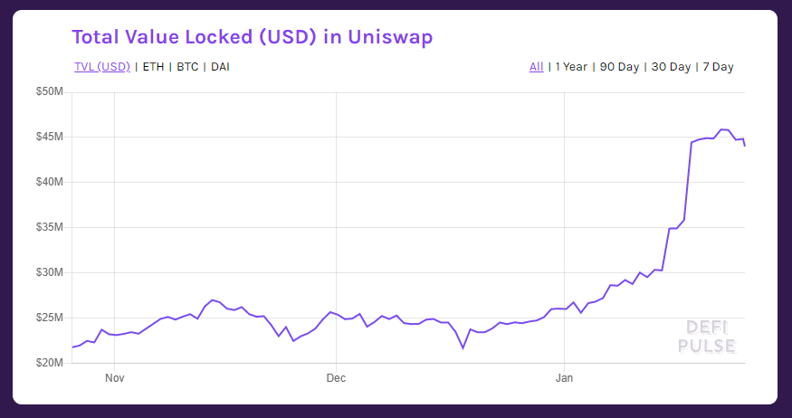Select the TVL (USD) metric link
The width and height of the screenshot is (792, 418).
pos(102,67)
